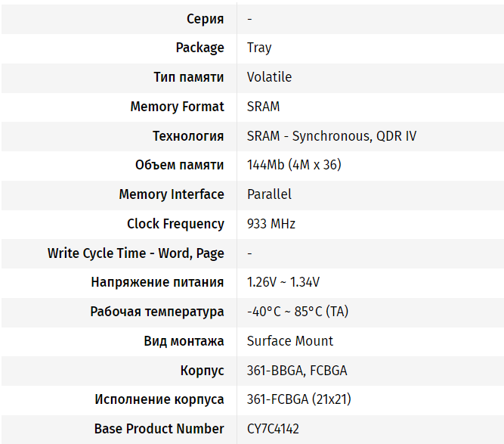Click the '-40°C ~ 85°C (TA)' temperature value

(298, 312)
